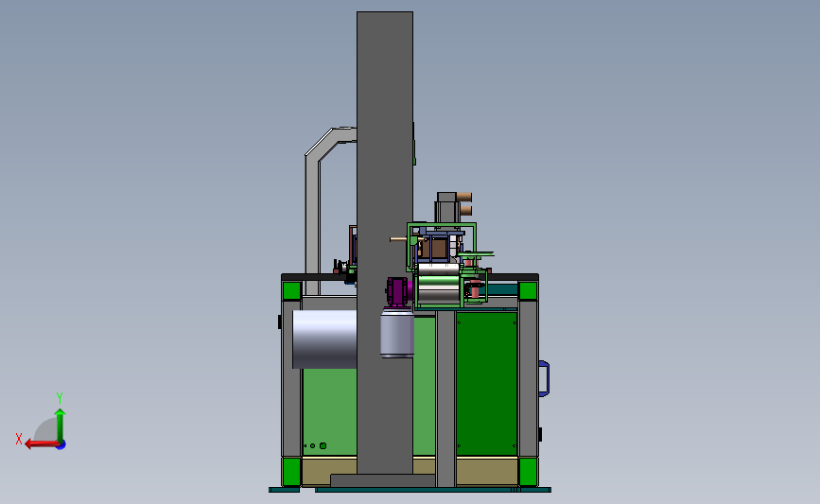The height and width of the screenshot is (504, 820).
Task: Select the magenta gearbox component
Action: point(397,291)
